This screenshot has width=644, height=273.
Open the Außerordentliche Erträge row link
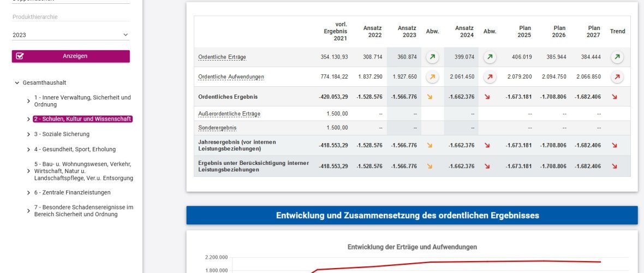click(x=229, y=114)
